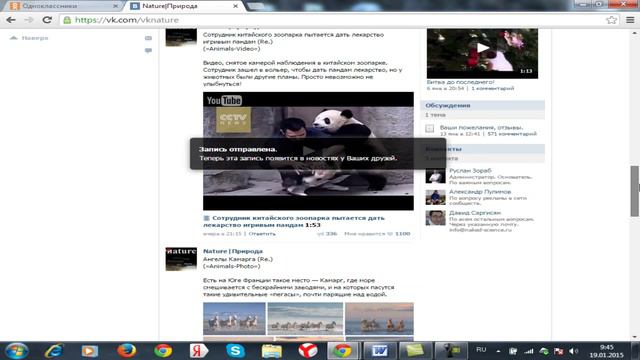Open Windows Explorer folder in the taskbar
The image size is (640, 360).
[271, 351]
